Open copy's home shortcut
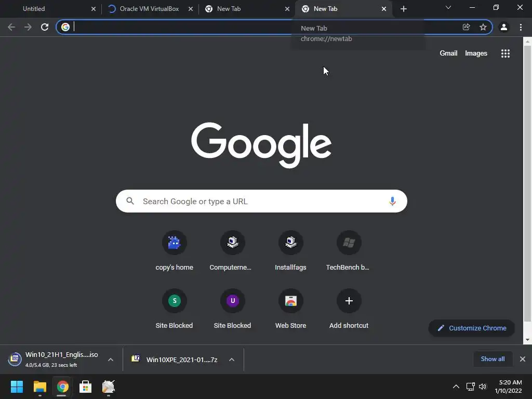532x399 pixels. coord(175,251)
